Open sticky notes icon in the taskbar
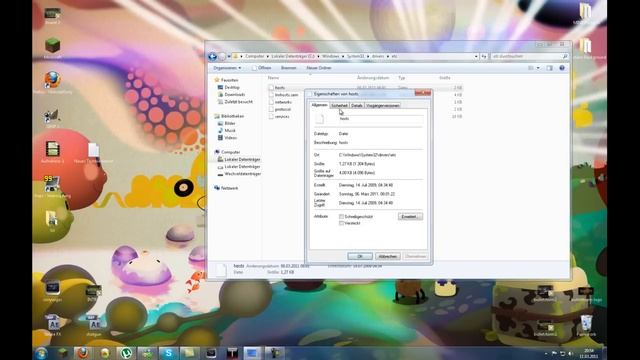 tap(189, 353)
